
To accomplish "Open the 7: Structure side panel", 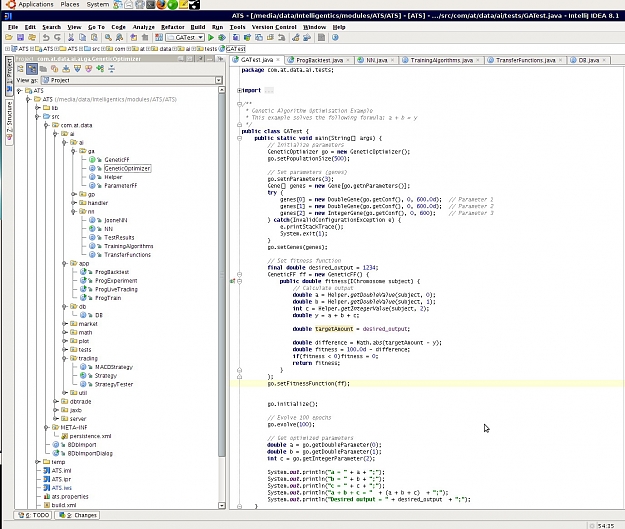I will (x=9, y=122).
